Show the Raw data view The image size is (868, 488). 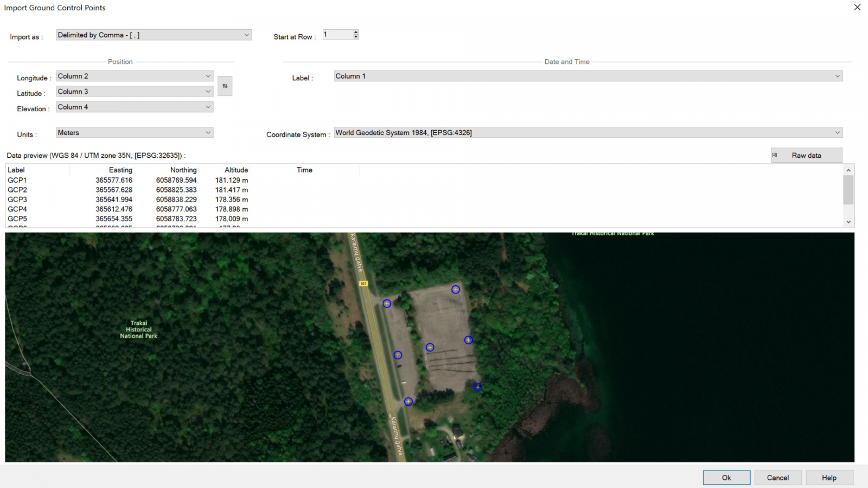pyautogui.click(x=806, y=155)
